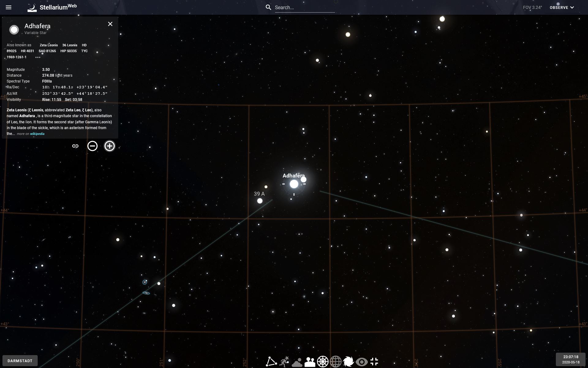Open the hamburger side menu
Image resolution: width=588 pixels, height=368 pixels.
[x=9, y=7]
